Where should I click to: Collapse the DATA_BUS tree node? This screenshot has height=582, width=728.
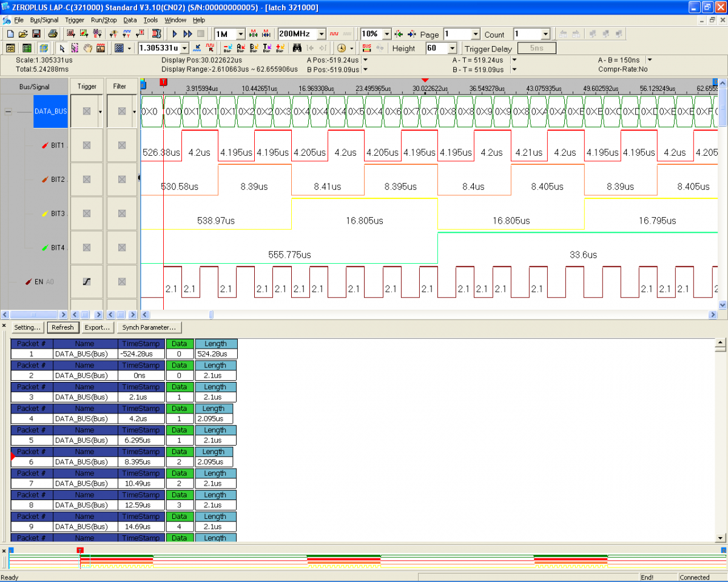click(x=8, y=112)
